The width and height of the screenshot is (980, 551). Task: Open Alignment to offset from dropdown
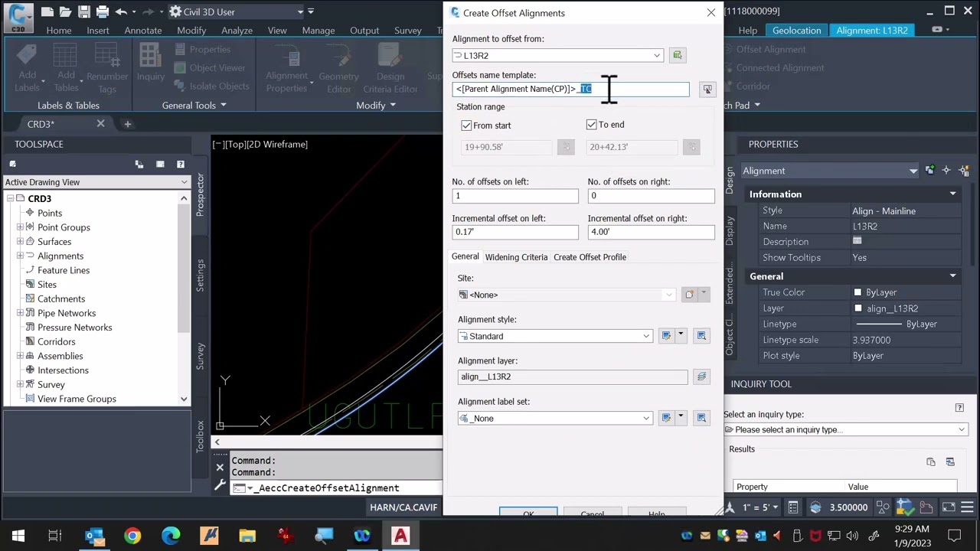(x=557, y=55)
